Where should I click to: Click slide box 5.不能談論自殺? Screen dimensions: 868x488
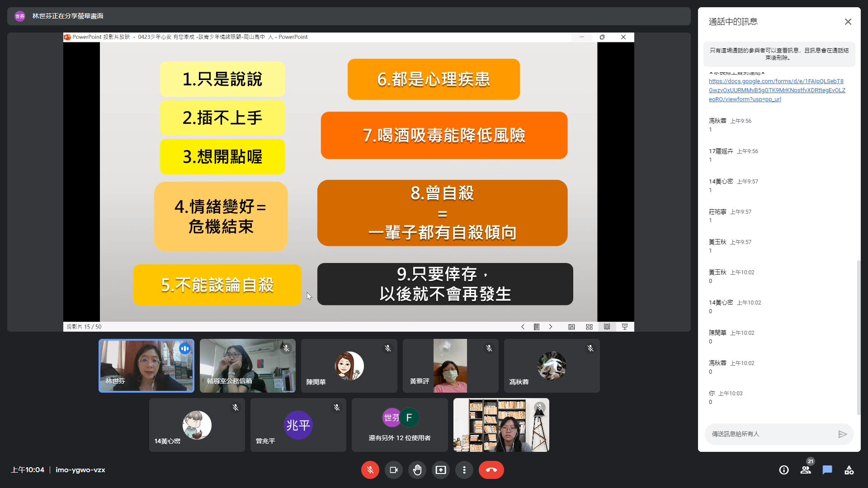coord(217,285)
